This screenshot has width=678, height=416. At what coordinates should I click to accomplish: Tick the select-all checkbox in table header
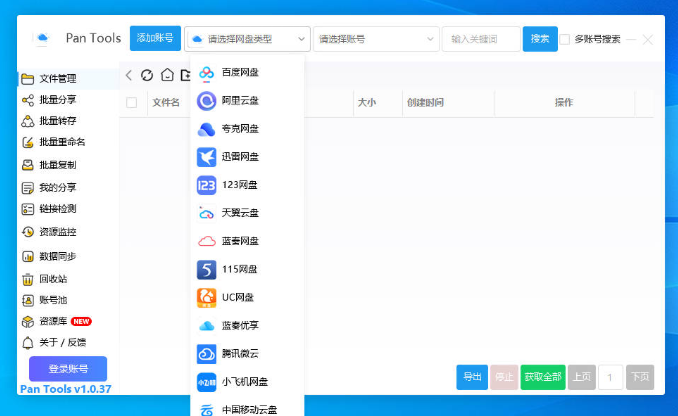(x=131, y=102)
